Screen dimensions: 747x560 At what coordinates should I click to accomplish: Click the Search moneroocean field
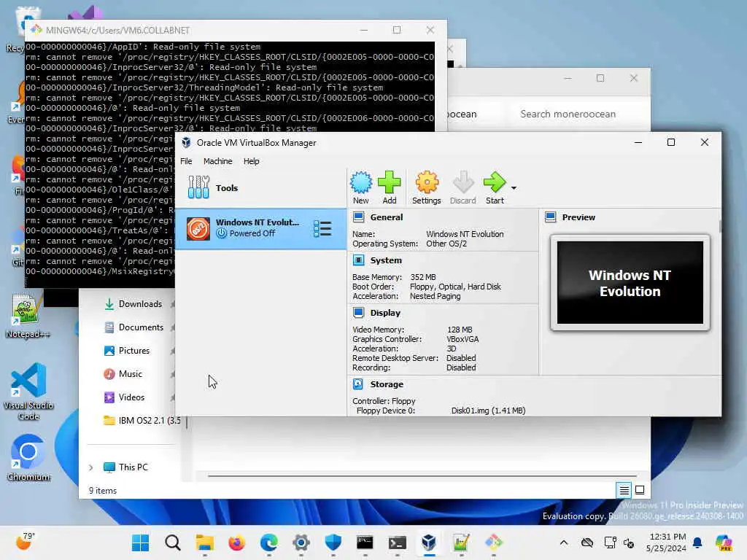coord(576,114)
